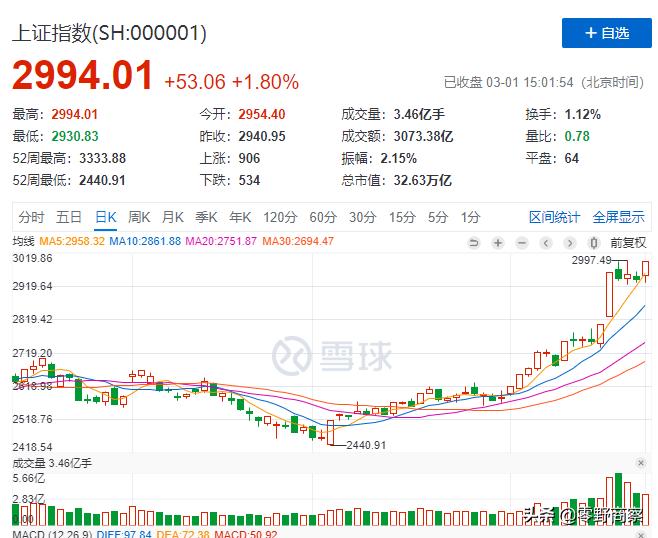The width and height of the screenshot is (658, 538).
Task: Click the change value +53.06
Action: (195, 82)
